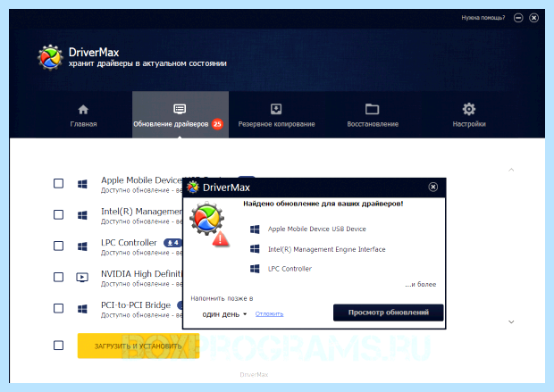Screen dimensions: 554x392
Task: Close the DriverMax main window
Action: pyautogui.click(x=533, y=18)
